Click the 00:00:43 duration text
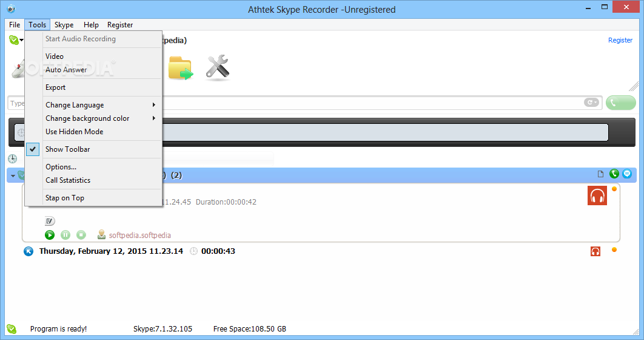Screen dimensions: 644x340 [x=218, y=251]
